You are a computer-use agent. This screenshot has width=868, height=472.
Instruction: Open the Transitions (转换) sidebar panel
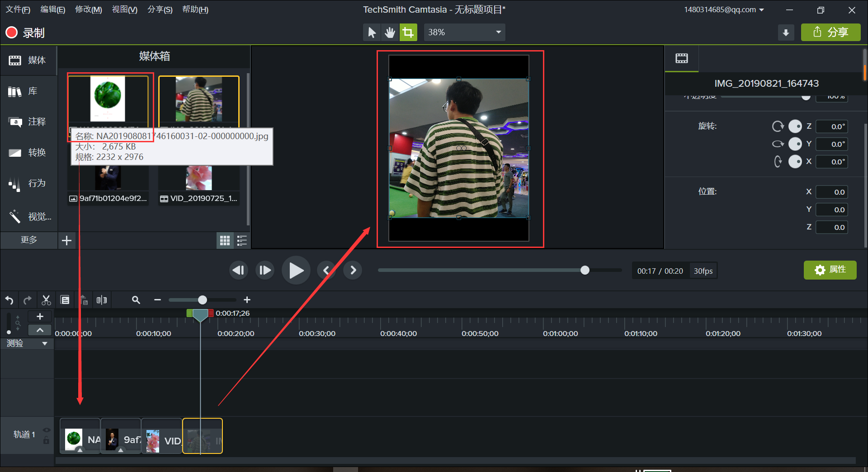point(28,153)
